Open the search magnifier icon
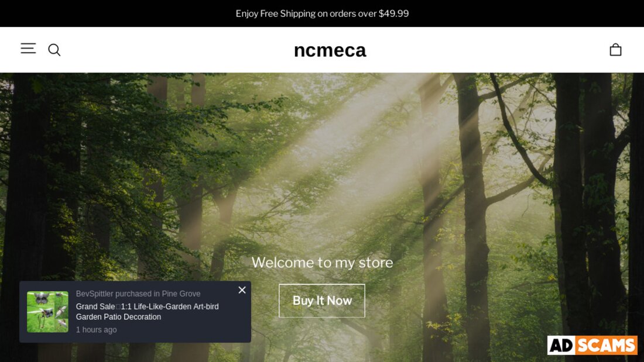Screen dimensions: 644x362 pos(54,50)
